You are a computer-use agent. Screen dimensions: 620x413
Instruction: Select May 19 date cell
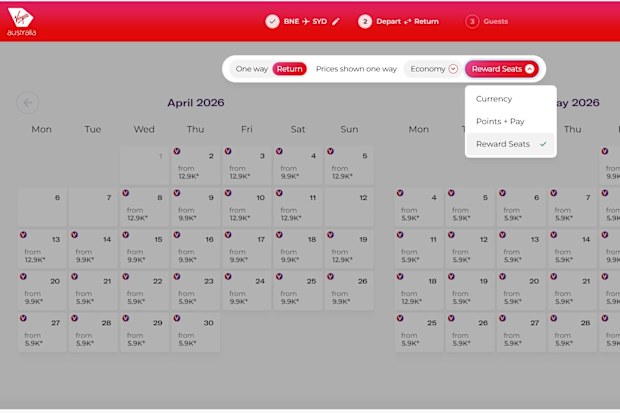click(x=470, y=291)
